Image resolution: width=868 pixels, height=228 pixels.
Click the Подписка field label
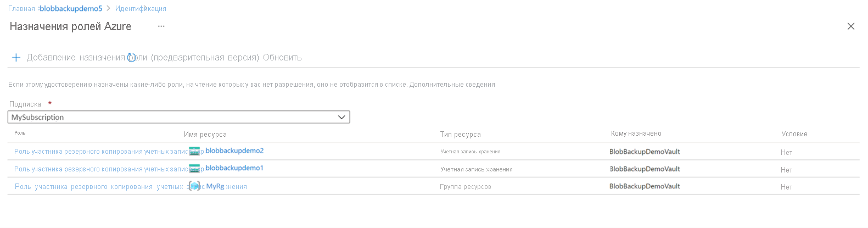click(x=25, y=104)
